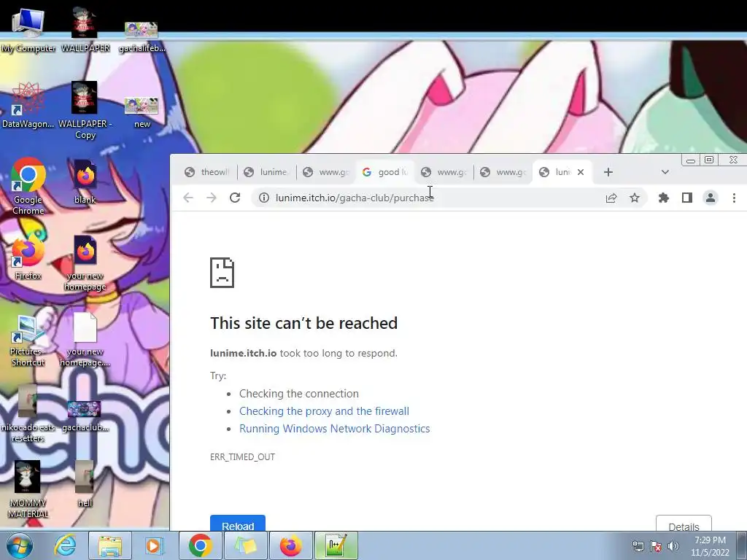
Task: Switch to the theowl tab
Action: (x=207, y=172)
